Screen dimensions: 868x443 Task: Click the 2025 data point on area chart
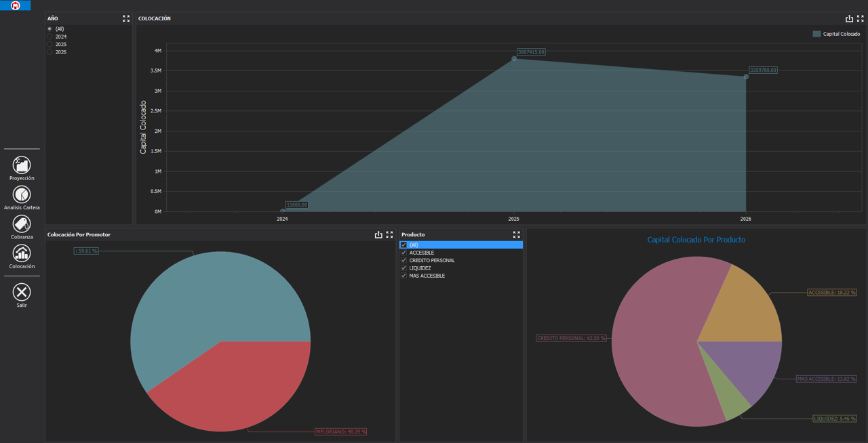tap(514, 59)
